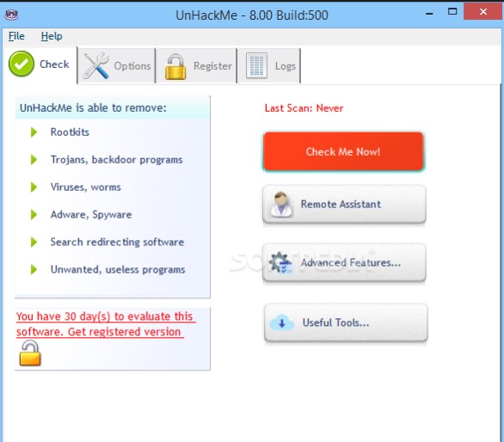Switch to the Check tab

(40, 65)
